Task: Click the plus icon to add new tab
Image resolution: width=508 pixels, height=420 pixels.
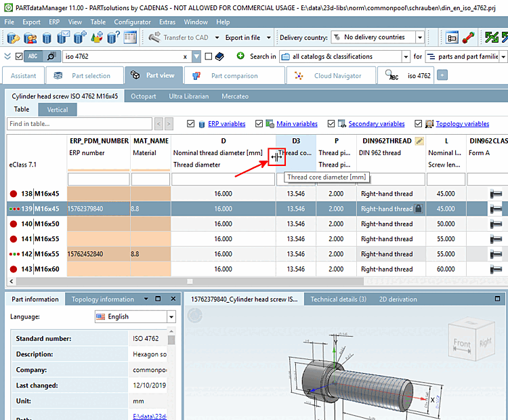Action: click(x=443, y=76)
